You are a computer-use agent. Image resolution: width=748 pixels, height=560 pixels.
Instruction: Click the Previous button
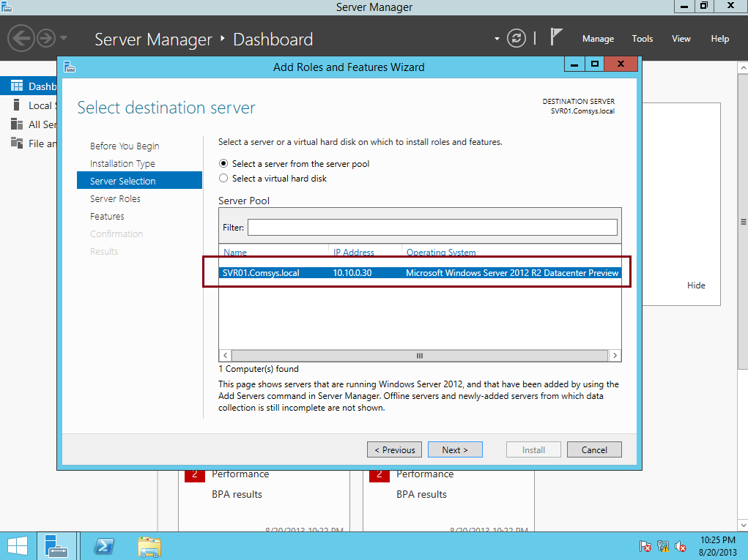(394, 450)
